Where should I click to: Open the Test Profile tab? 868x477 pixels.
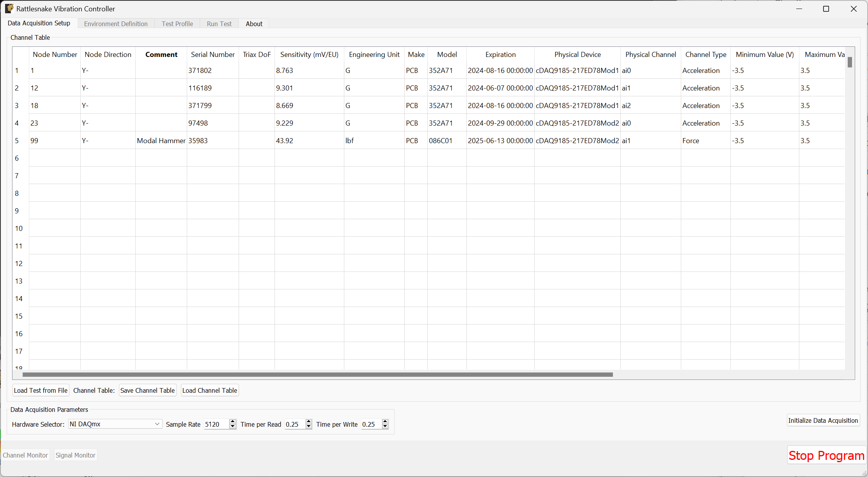point(177,23)
